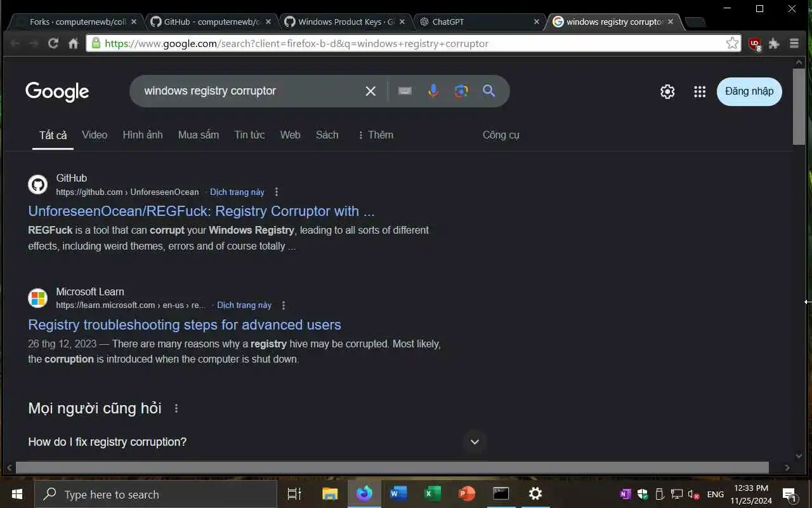Reload the page with the refresh icon

[53, 43]
